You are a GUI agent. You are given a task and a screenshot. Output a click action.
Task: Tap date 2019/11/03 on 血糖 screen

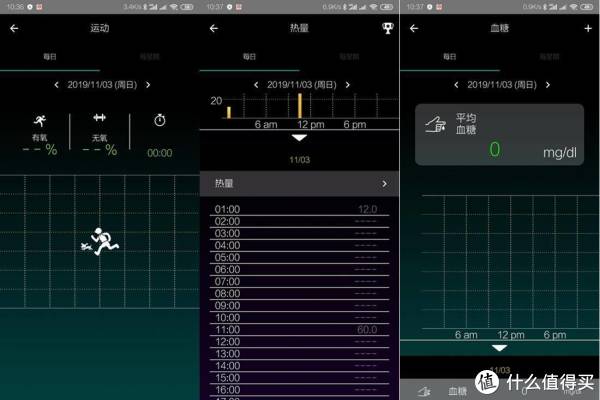point(502,85)
